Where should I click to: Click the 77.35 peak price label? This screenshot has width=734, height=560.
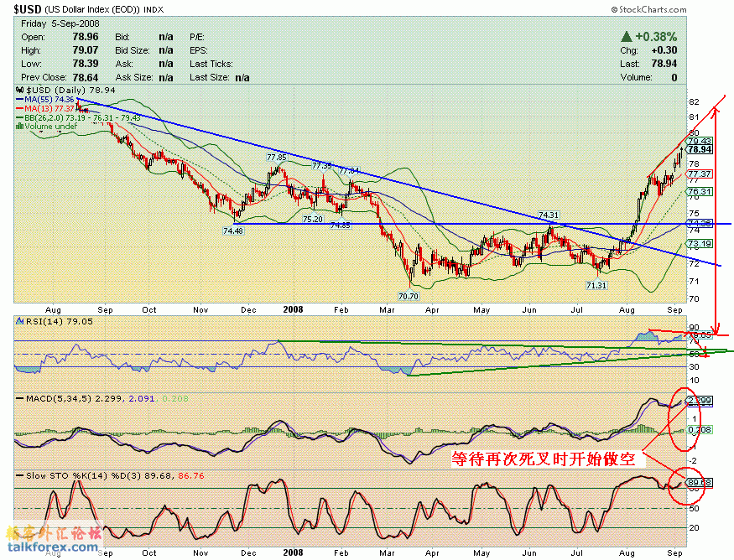(x=321, y=166)
